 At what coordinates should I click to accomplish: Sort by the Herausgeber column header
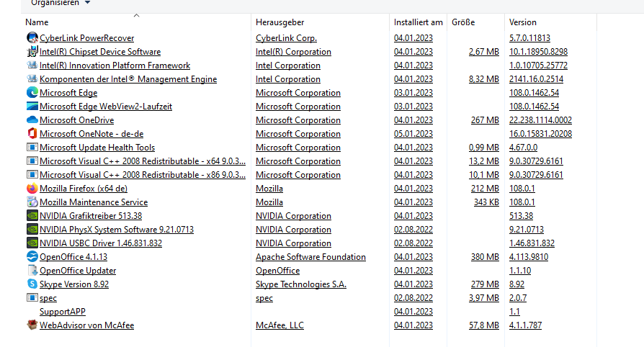[279, 22]
